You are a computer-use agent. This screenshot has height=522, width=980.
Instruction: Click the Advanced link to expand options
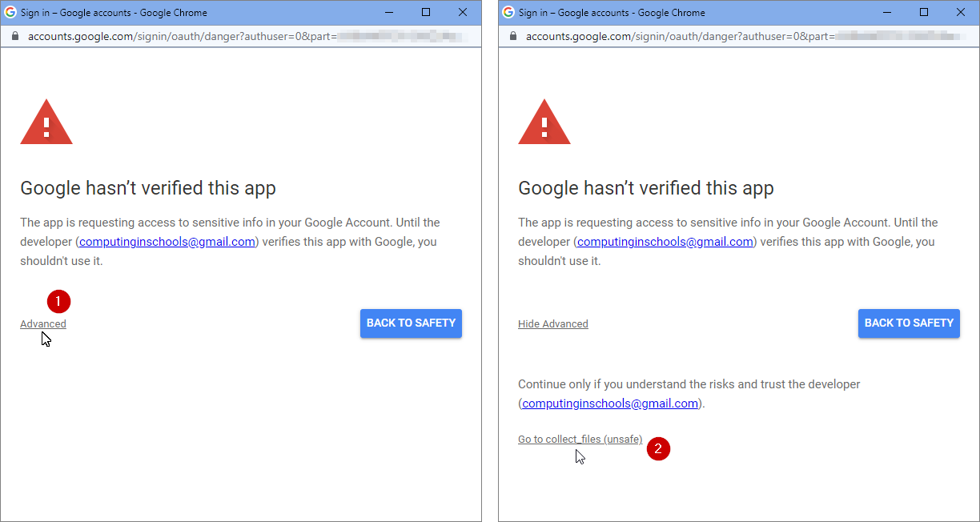(x=43, y=324)
